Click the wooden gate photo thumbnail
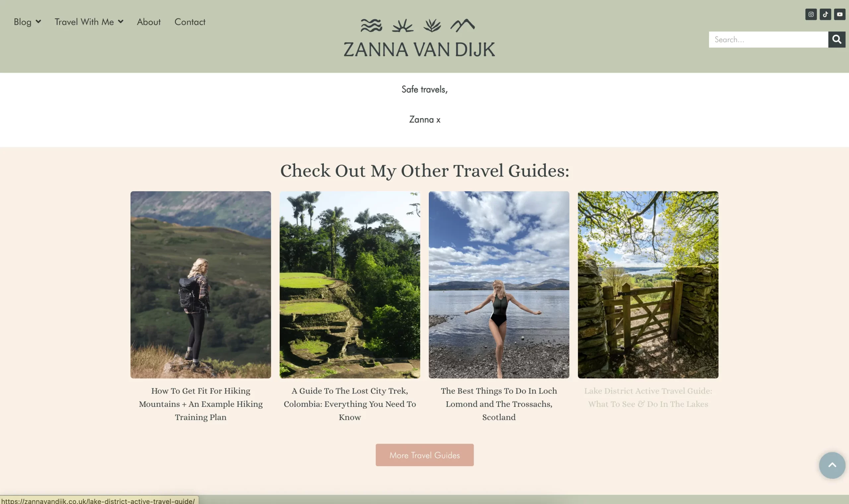Image resolution: width=849 pixels, height=504 pixels. coord(648,284)
